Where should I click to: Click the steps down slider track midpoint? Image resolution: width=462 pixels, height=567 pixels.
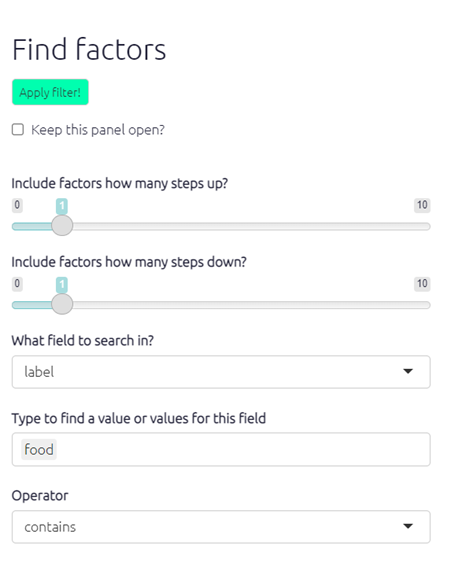[221, 305]
